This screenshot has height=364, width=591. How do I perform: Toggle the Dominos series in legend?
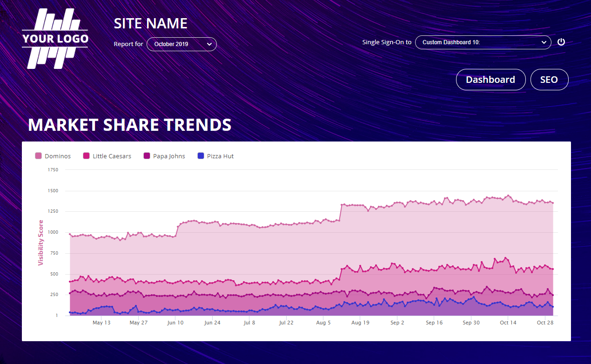53,156
